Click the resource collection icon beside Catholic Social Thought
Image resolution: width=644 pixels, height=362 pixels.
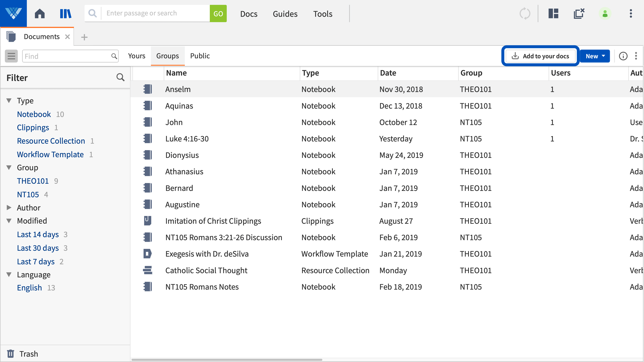pyautogui.click(x=148, y=270)
